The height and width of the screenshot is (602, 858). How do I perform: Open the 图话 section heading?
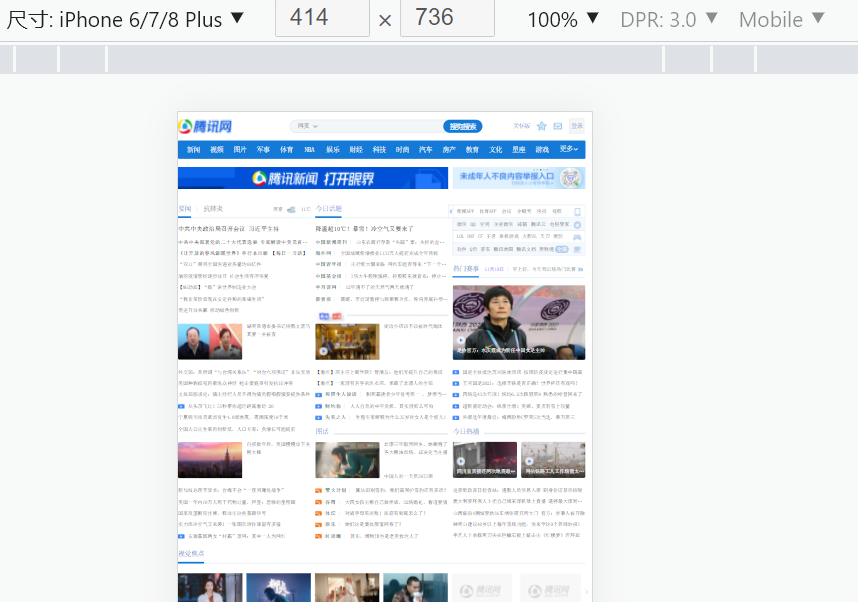coord(322,431)
